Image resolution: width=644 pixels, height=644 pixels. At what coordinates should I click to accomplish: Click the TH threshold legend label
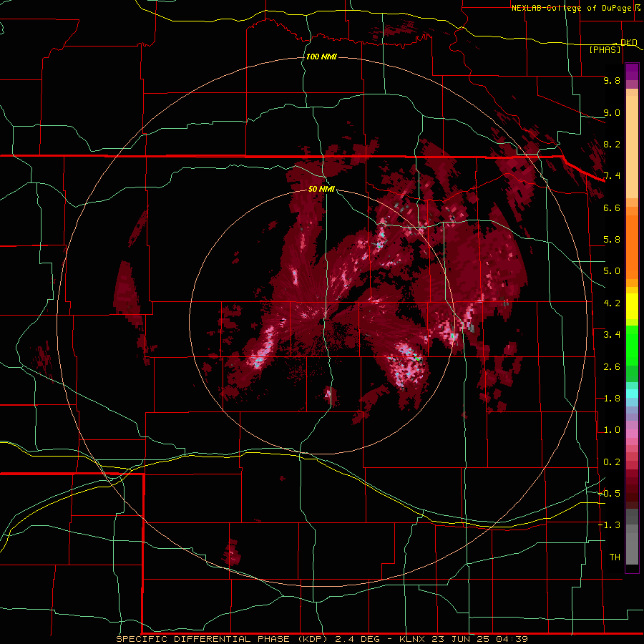click(x=615, y=557)
